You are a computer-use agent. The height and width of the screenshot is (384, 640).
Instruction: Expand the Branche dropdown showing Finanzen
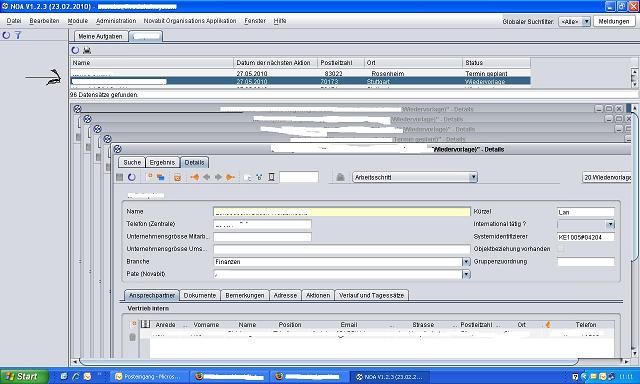click(466, 262)
